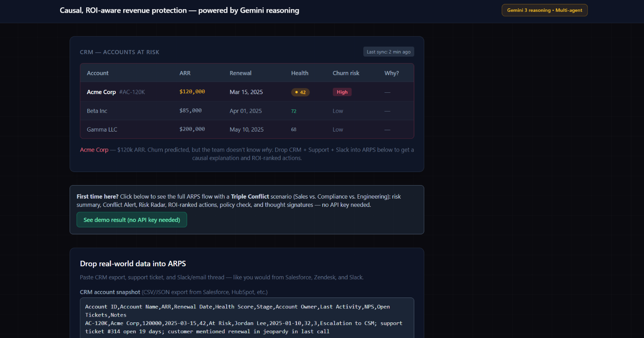
Task: Click the High churn risk badge
Action: [x=342, y=92]
